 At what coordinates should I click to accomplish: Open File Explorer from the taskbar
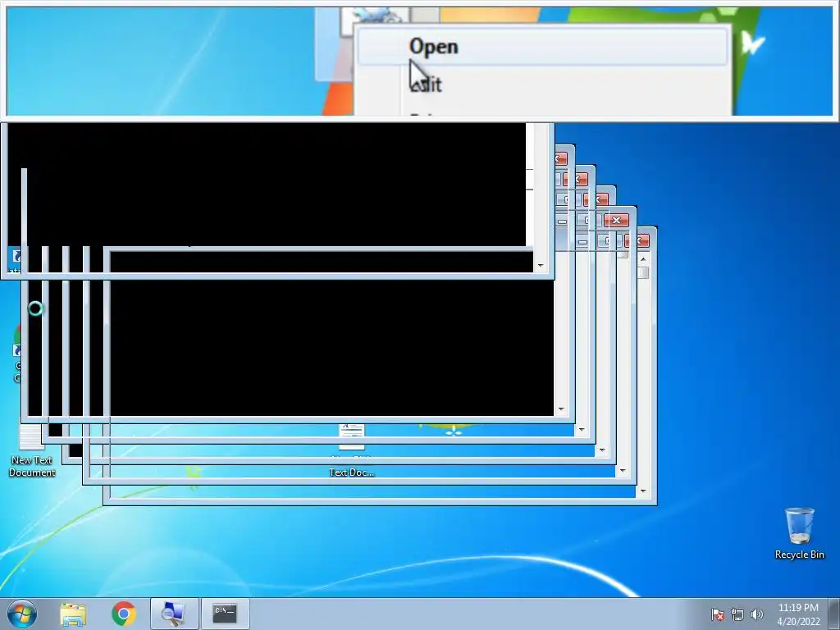[73, 614]
